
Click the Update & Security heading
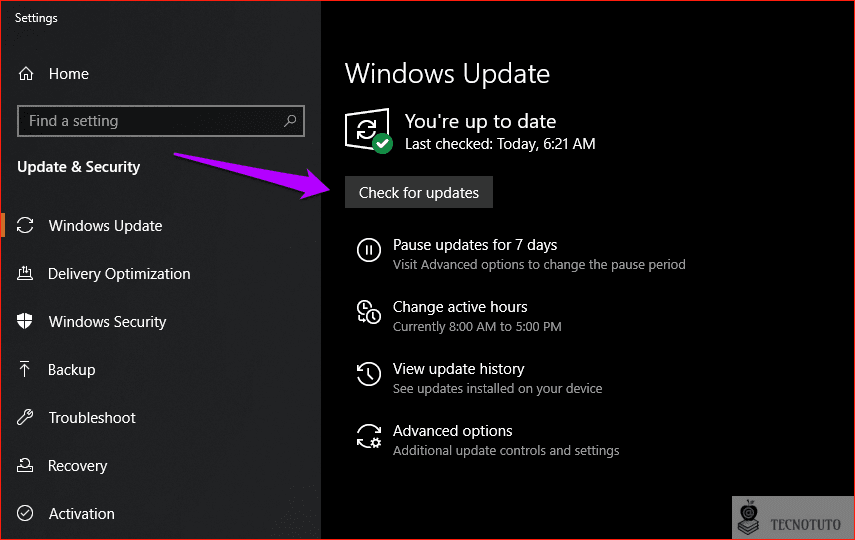(79, 167)
